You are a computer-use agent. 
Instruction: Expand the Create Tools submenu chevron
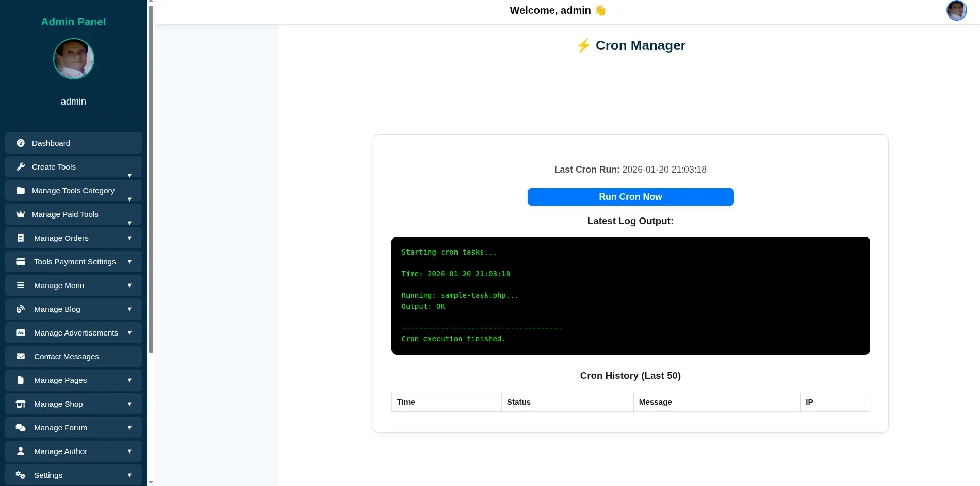pos(129,175)
